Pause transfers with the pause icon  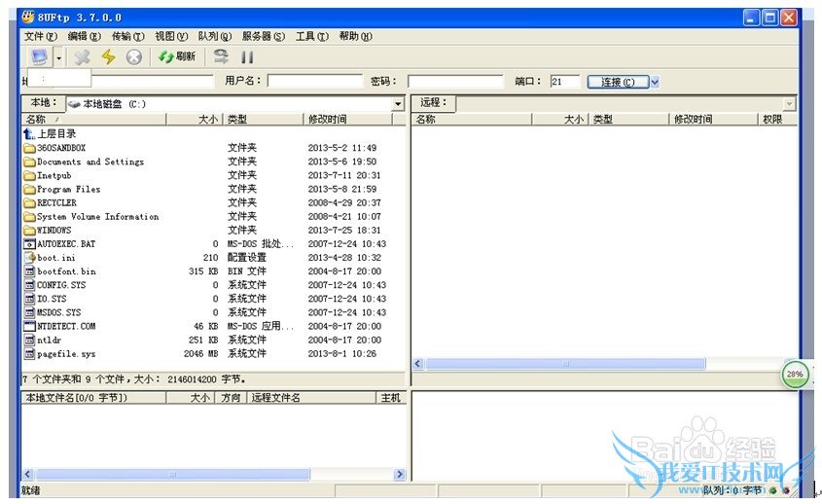(247, 56)
